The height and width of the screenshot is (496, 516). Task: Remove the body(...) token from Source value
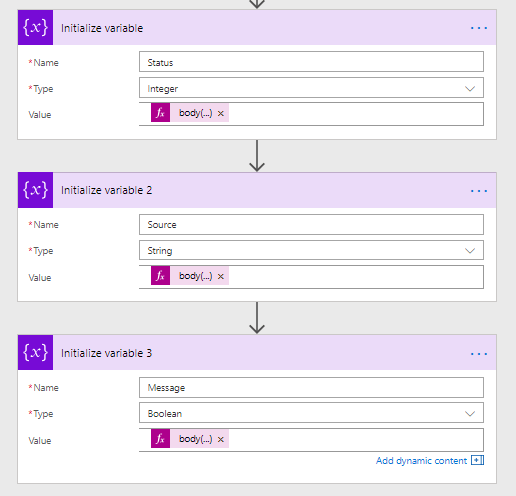(x=221, y=276)
